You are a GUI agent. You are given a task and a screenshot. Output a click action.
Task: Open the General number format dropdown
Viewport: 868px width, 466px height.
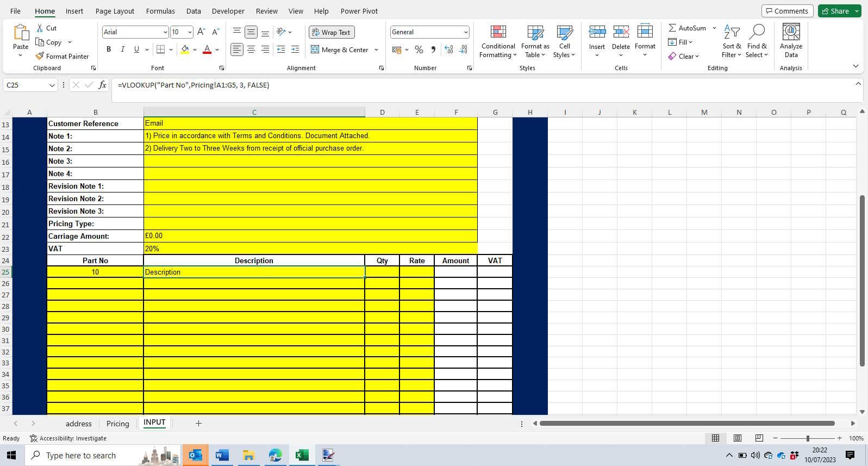[466, 32]
